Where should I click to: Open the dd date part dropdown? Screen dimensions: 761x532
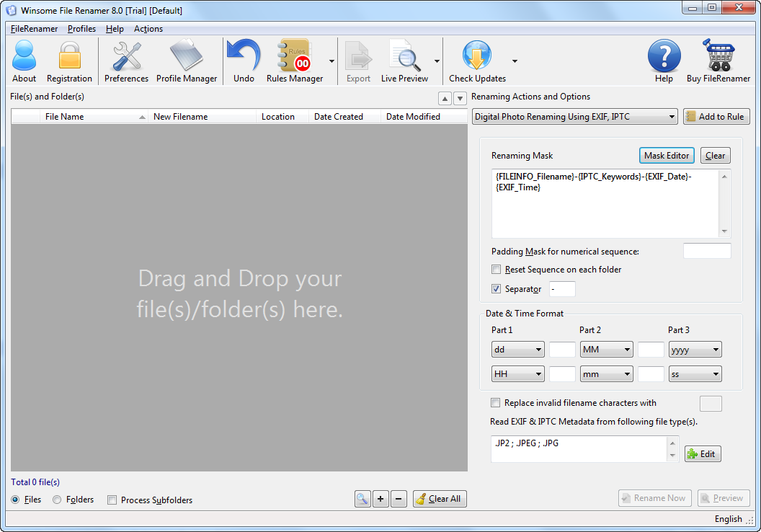[518, 350]
